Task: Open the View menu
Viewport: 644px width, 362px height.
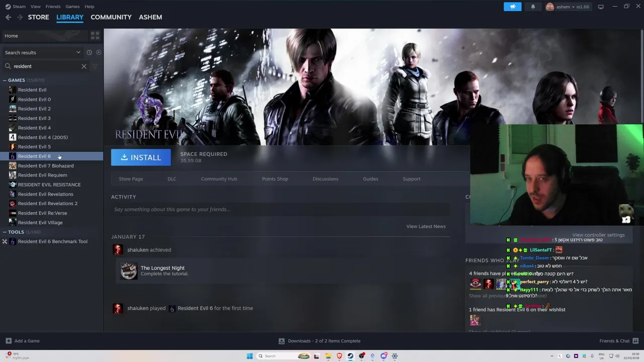Action: (35, 7)
